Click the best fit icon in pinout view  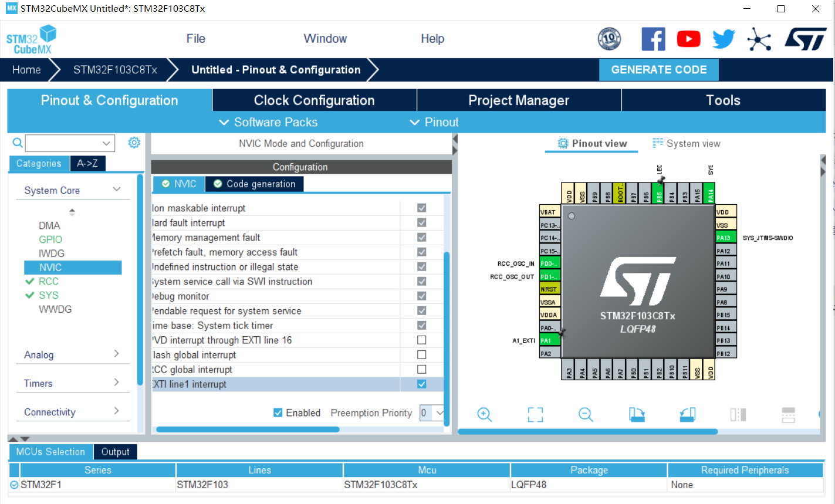(535, 415)
